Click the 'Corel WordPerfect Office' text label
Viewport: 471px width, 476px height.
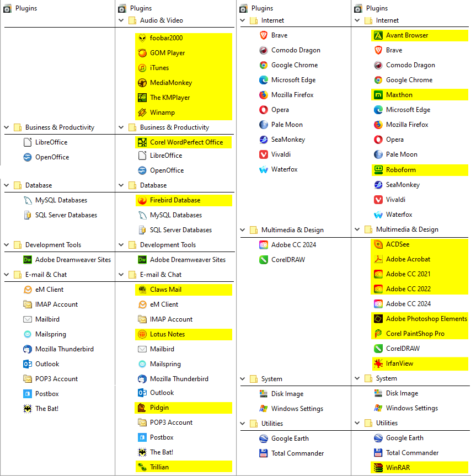pos(186,142)
